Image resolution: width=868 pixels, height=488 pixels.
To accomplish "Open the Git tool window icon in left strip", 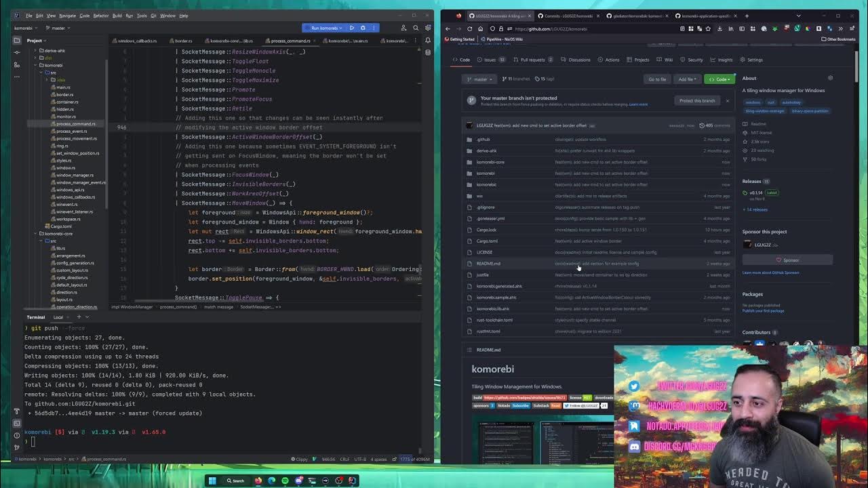I will pos(17,447).
